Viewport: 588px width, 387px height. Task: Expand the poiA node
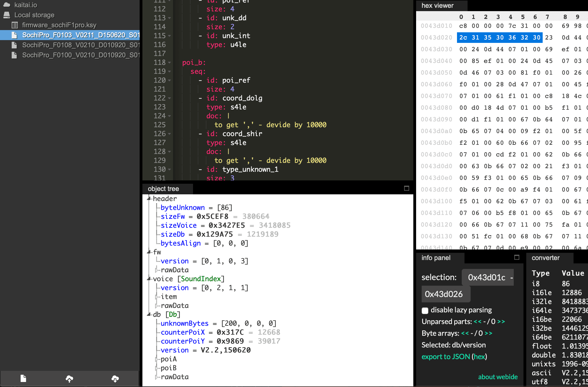point(156,359)
